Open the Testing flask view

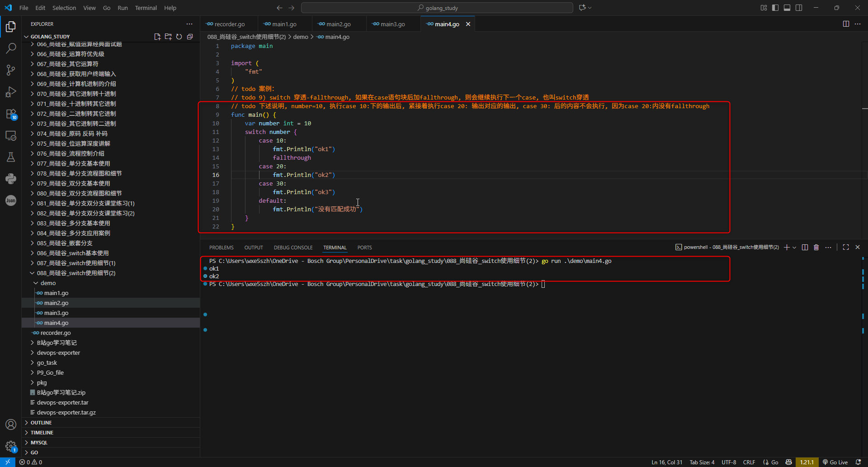(11, 157)
